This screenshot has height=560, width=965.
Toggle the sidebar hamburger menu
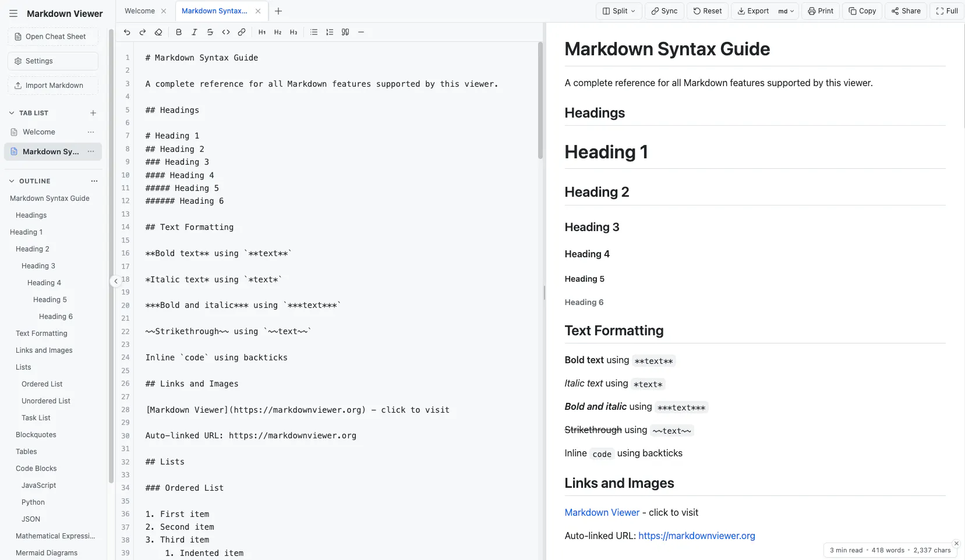13,13
